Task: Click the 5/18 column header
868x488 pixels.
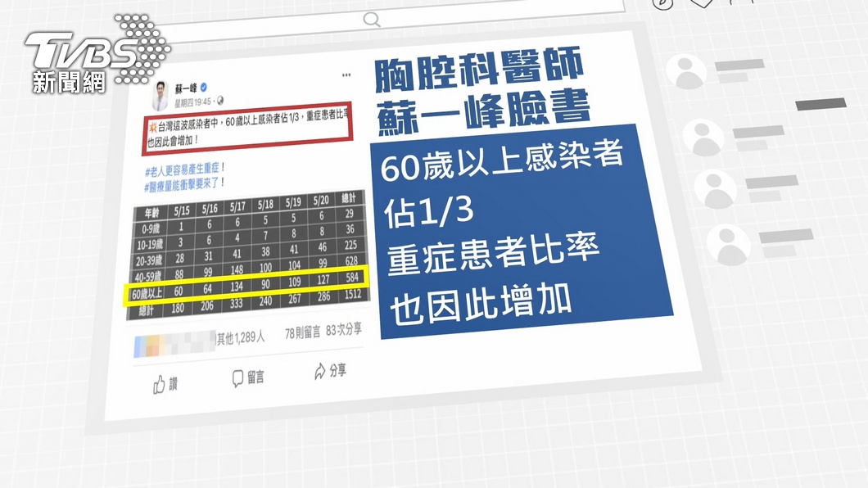Action: click(265, 204)
